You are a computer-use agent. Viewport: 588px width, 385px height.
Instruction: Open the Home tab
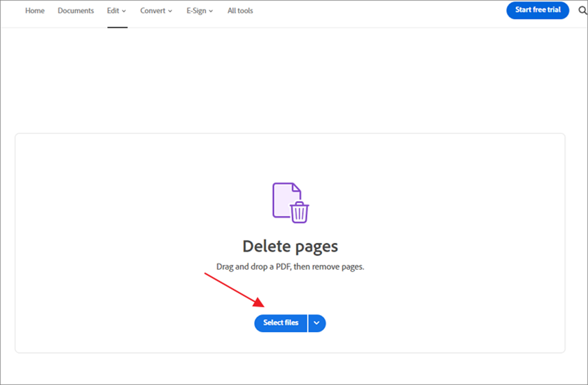(35, 10)
